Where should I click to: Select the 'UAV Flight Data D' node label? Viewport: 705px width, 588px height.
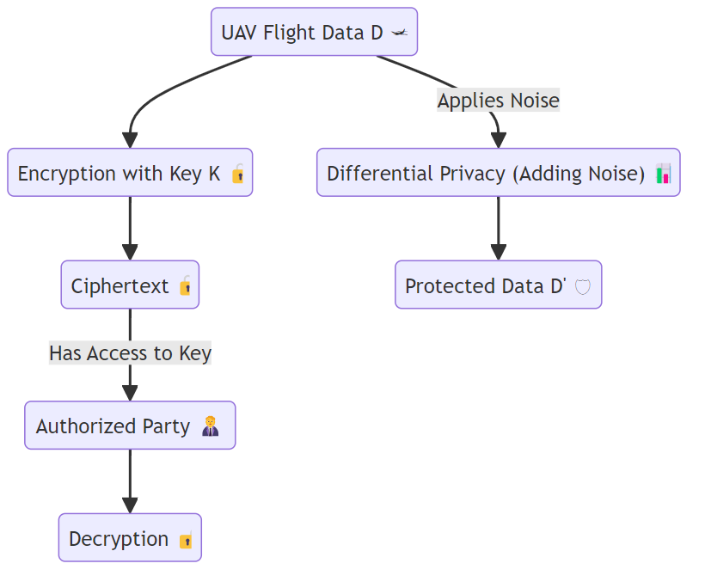click(x=302, y=33)
